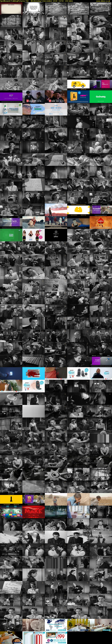This screenshot has width=112, height=644.
Task: Select the Talking Pictures Spellbound ident thumbnail
Action: point(56,235)
